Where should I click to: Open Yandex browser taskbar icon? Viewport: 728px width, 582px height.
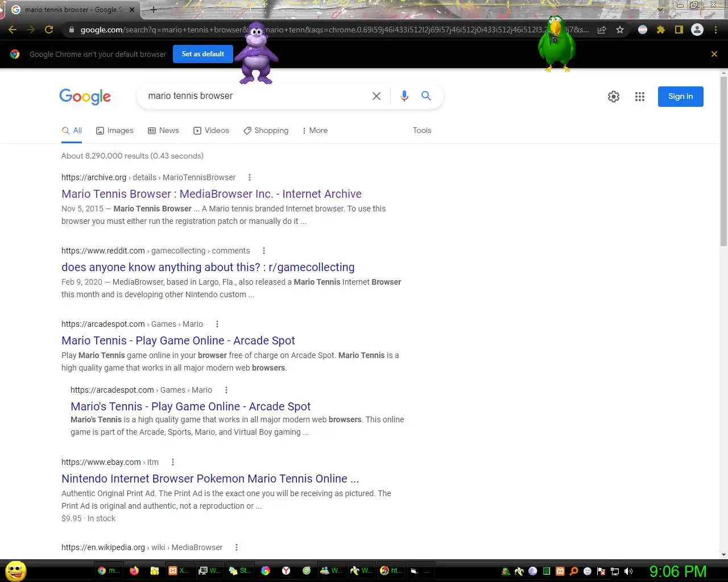pyautogui.click(x=286, y=571)
